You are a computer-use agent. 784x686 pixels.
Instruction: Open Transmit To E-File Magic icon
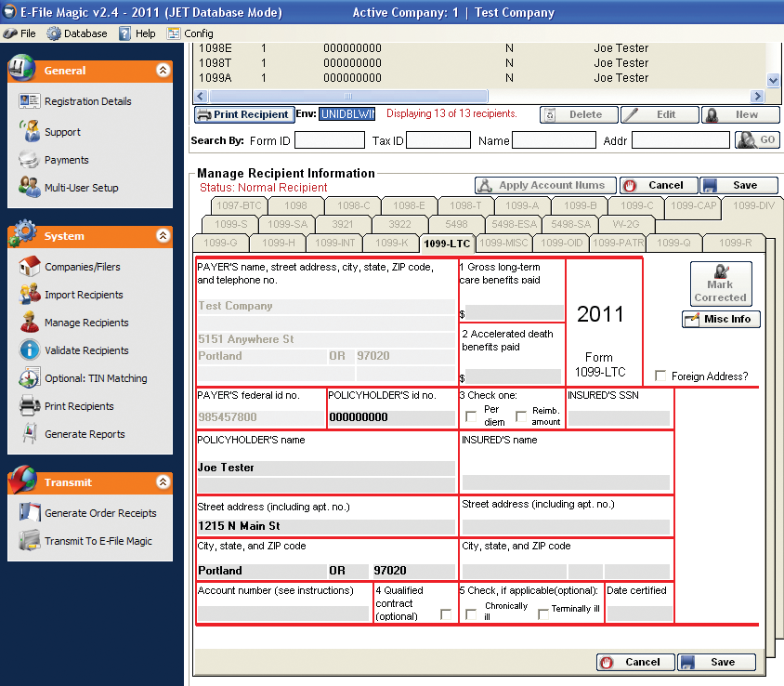point(29,541)
